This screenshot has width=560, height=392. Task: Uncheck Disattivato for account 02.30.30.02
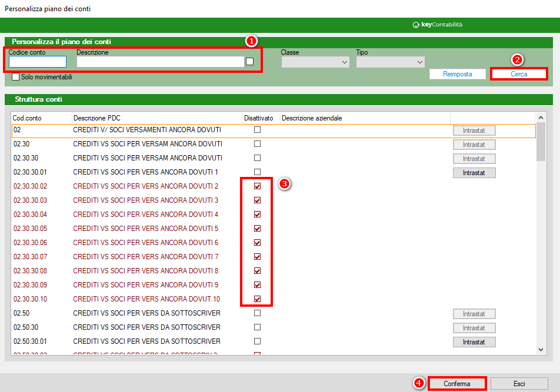[257, 186]
